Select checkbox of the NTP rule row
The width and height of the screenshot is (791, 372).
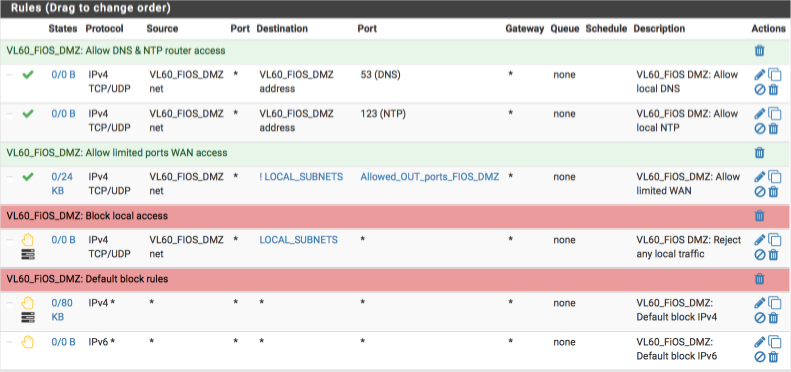pos(10,114)
